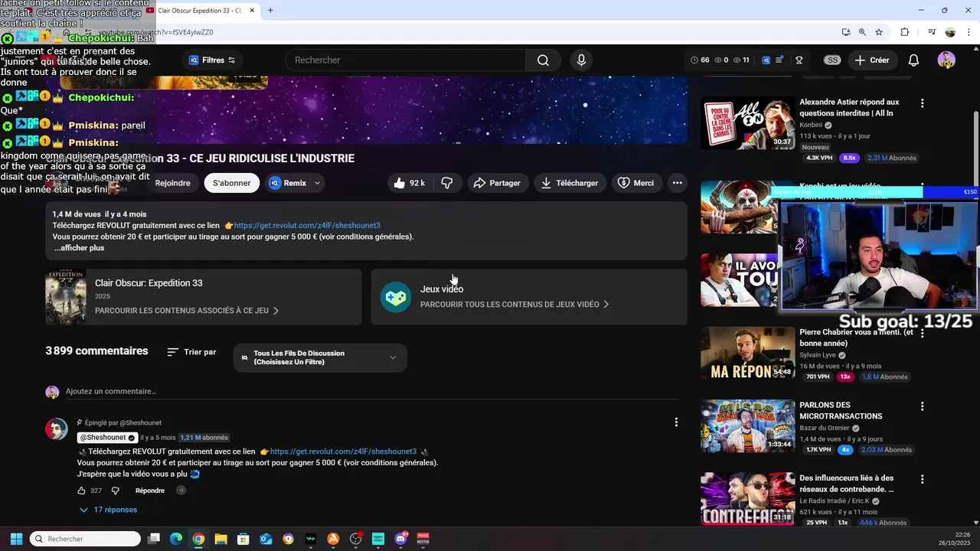Open the Trier par sort comments menu

point(191,352)
